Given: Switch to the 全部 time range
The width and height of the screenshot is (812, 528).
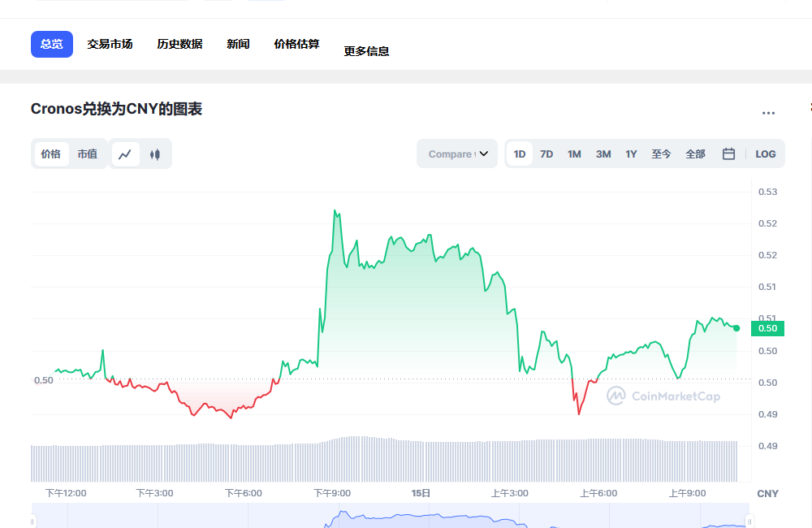Looking at the screenshot, I should click(x=695, y=154).
